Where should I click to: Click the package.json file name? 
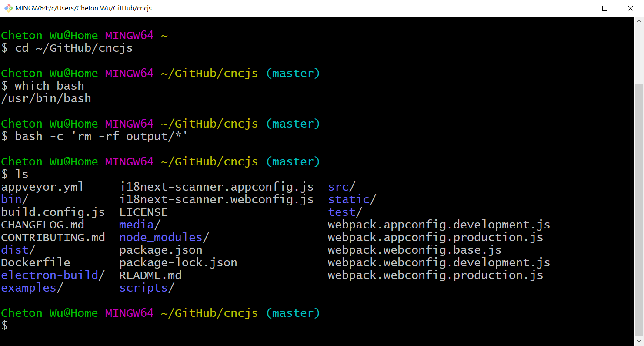(160, 250)
